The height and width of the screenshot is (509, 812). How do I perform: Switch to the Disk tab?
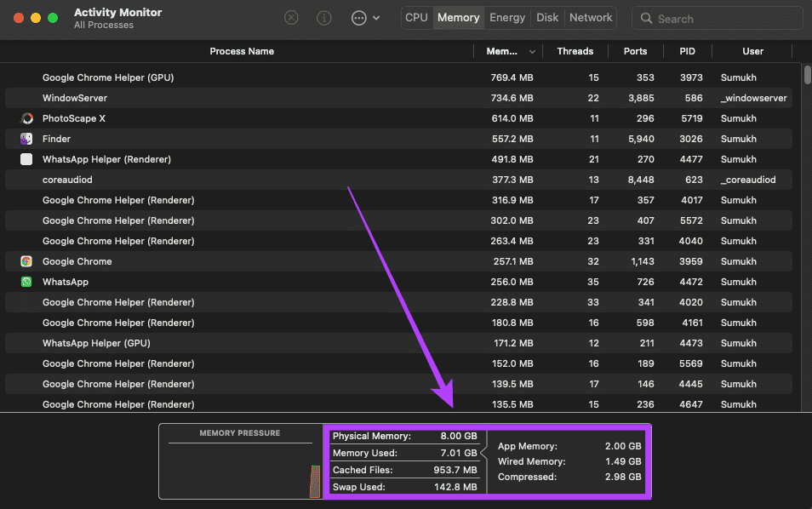tap(546, 18)
